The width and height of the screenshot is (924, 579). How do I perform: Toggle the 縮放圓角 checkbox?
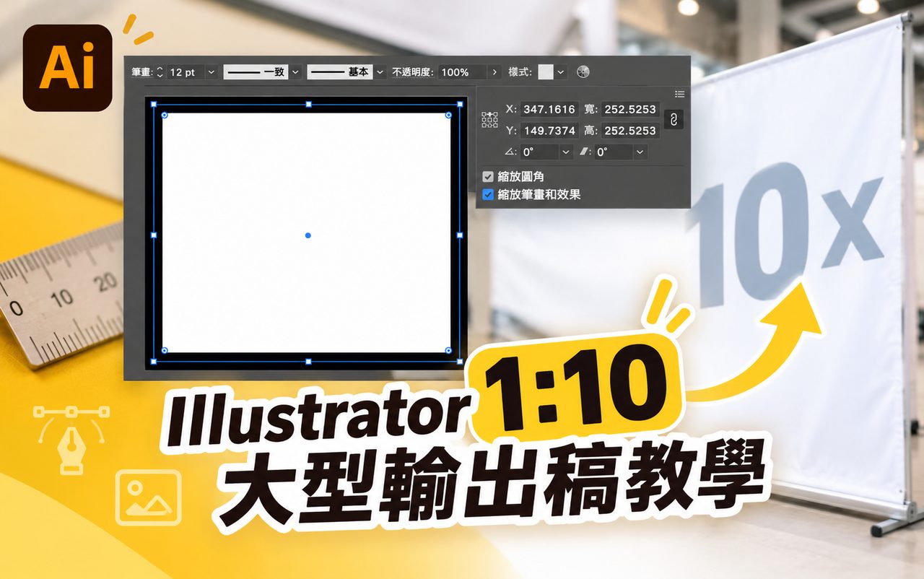488,177
